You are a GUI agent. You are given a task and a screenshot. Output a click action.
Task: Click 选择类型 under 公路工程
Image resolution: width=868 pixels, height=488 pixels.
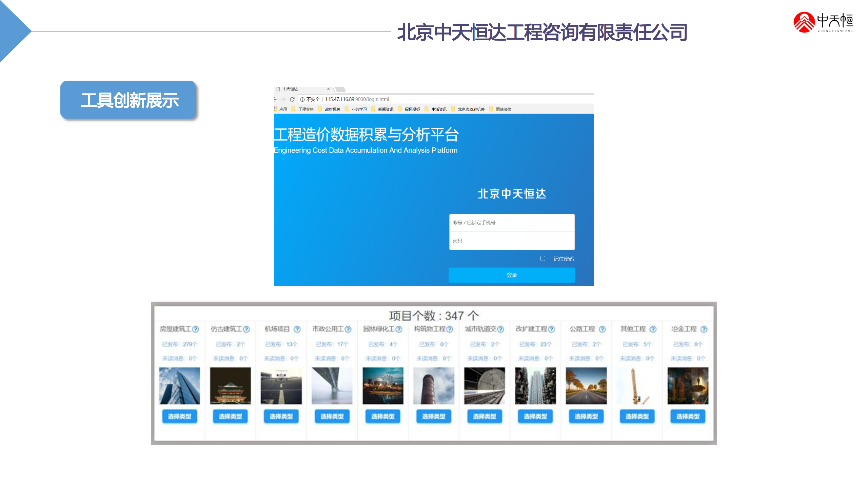(587, 416)
